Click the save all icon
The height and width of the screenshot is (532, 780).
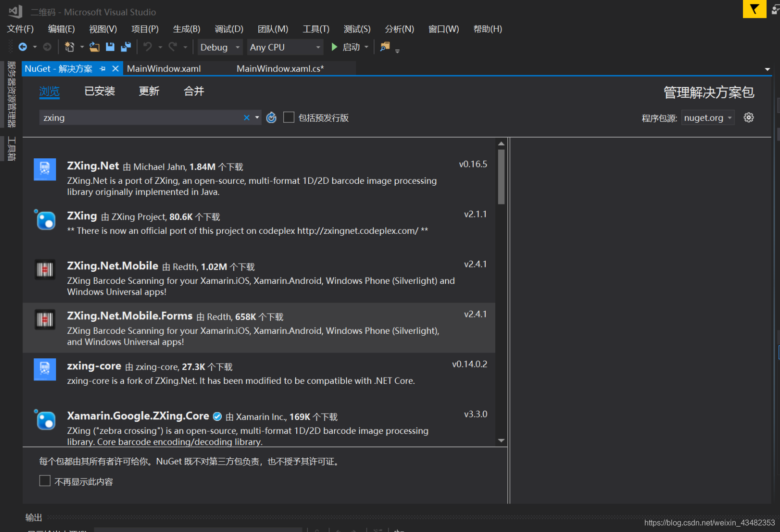126,47
